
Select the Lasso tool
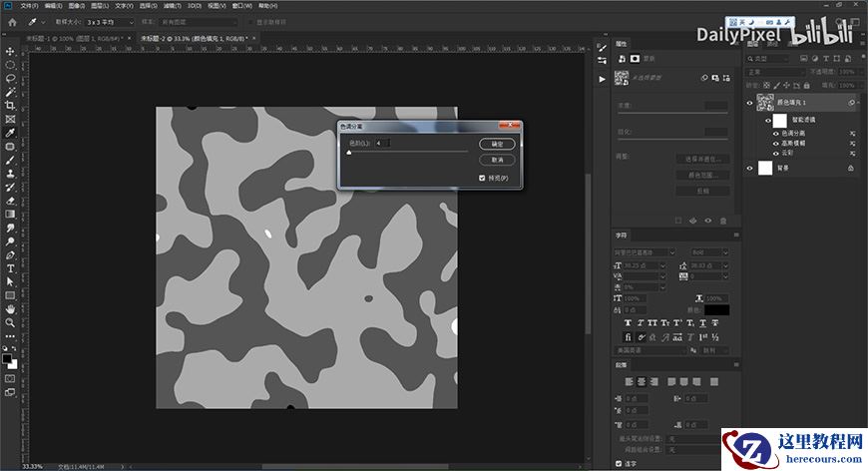10,78
